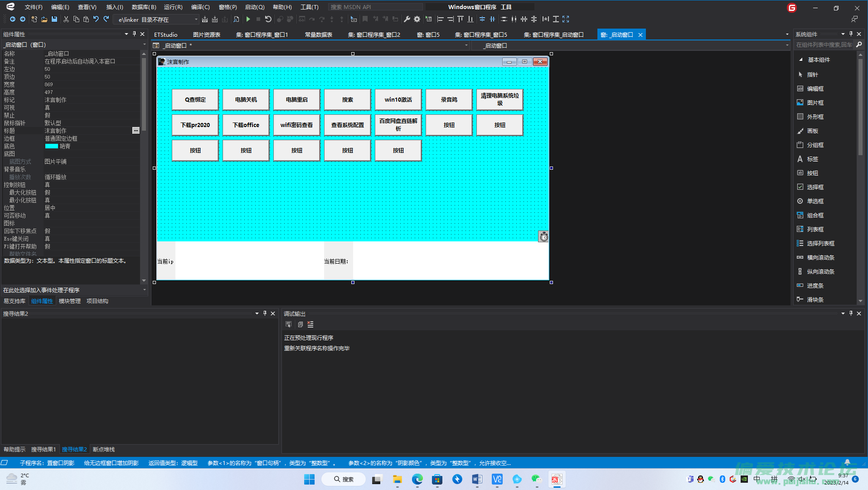
Task: Click the 下载office button on form
Action: 246,125
